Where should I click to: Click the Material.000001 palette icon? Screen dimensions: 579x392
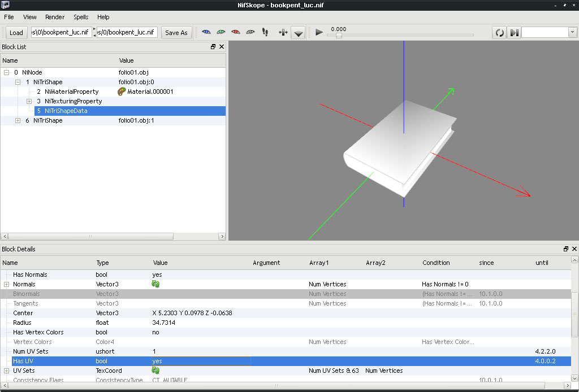[x=122, y=92]
